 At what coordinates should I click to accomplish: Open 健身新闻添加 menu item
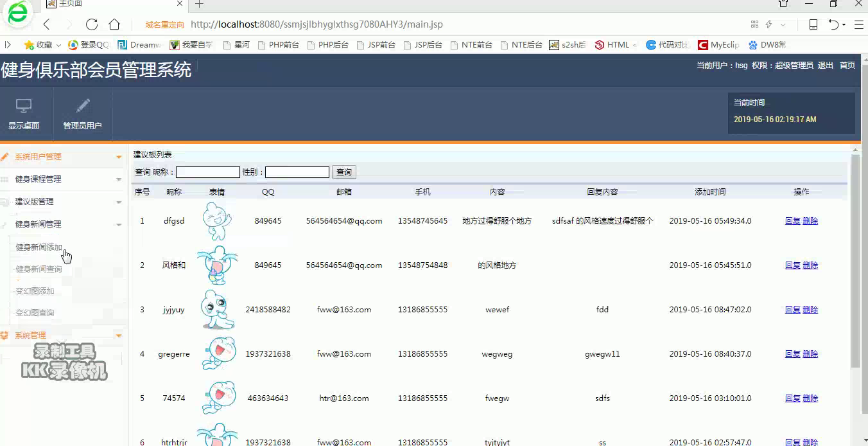coord(39,247)
